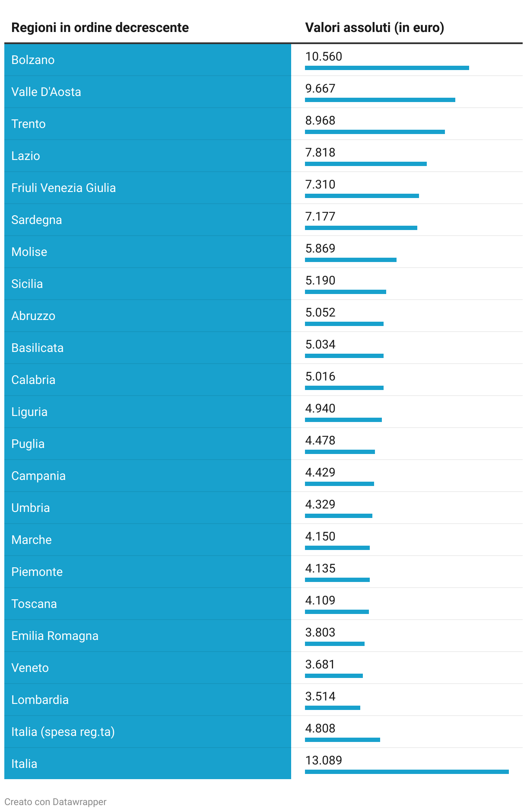This screenshot has width=527, height=812.
Task: Click the Italia total bar of 13.089
Action: [x=407, y=772]
